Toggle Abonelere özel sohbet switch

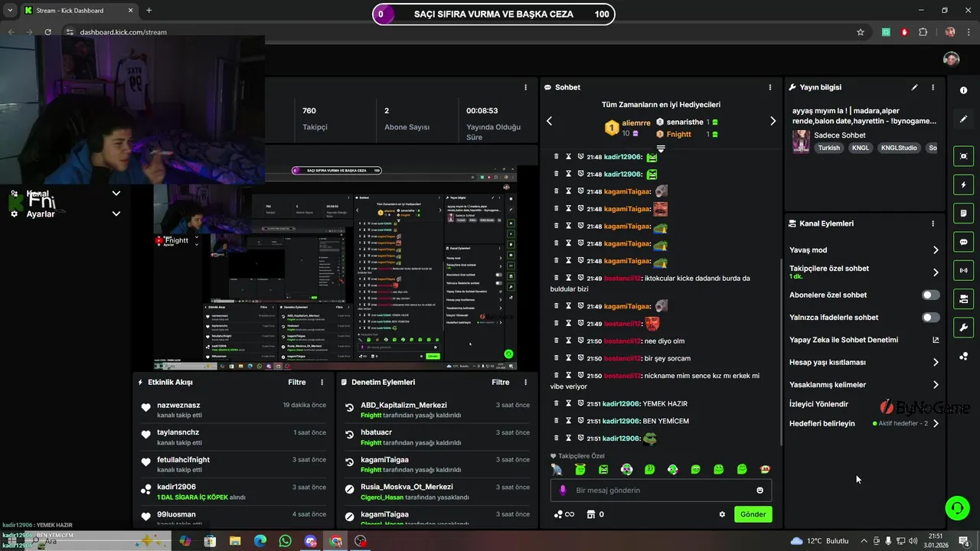point(930,295)
